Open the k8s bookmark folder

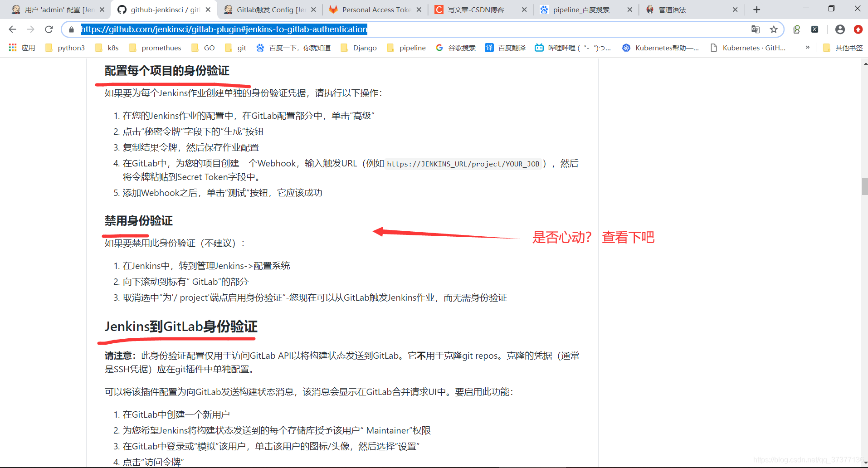tap(107, 48)
